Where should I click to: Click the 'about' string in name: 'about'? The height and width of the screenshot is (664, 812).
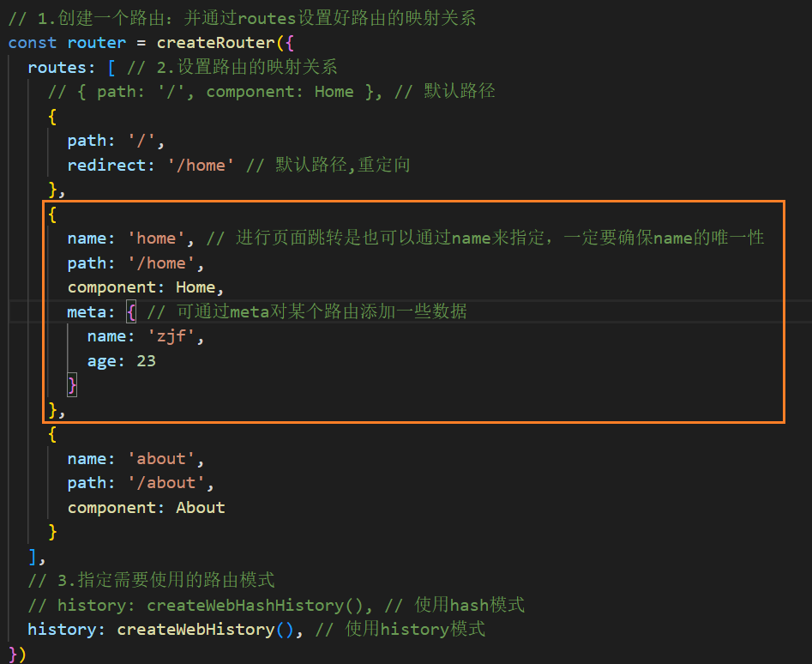[x=161, y=459]
